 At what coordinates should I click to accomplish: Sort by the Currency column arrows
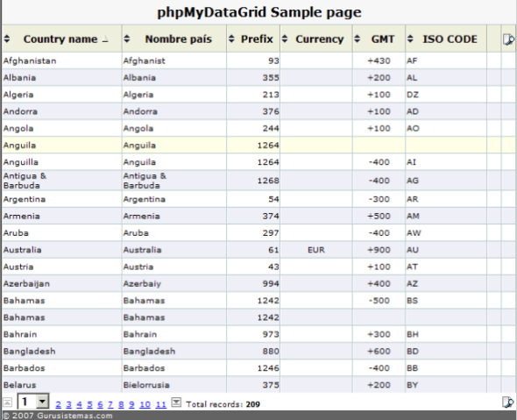[285, 39]
